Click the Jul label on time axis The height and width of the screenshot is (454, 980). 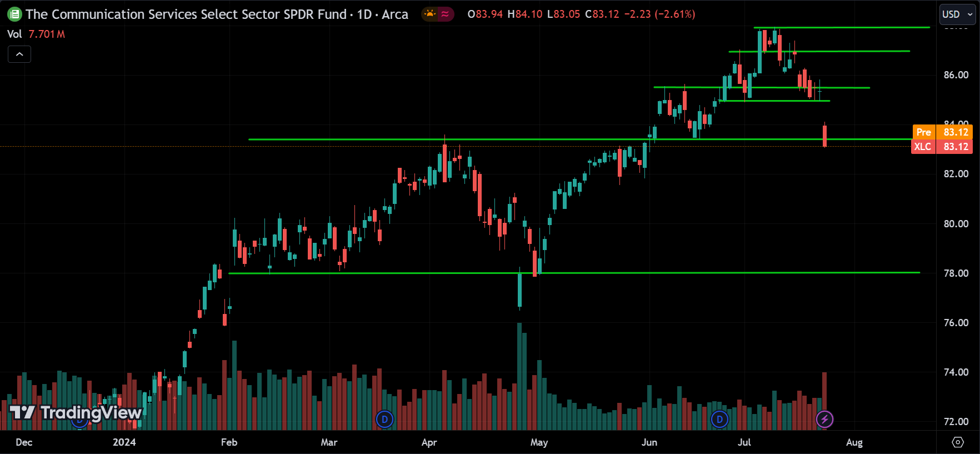click(x=744, y=442)
